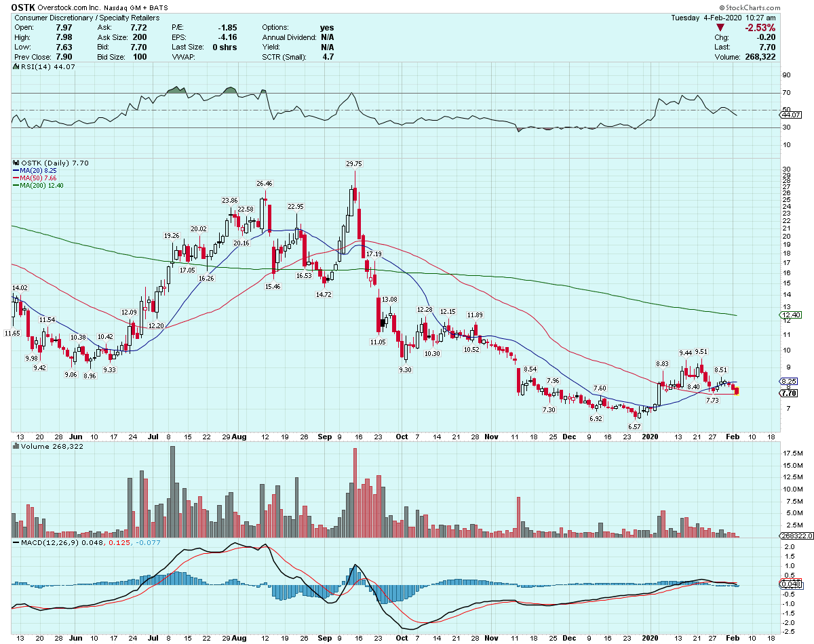
Task: Click the blue 8.25 tag on right axis
Action: [788, 382]
